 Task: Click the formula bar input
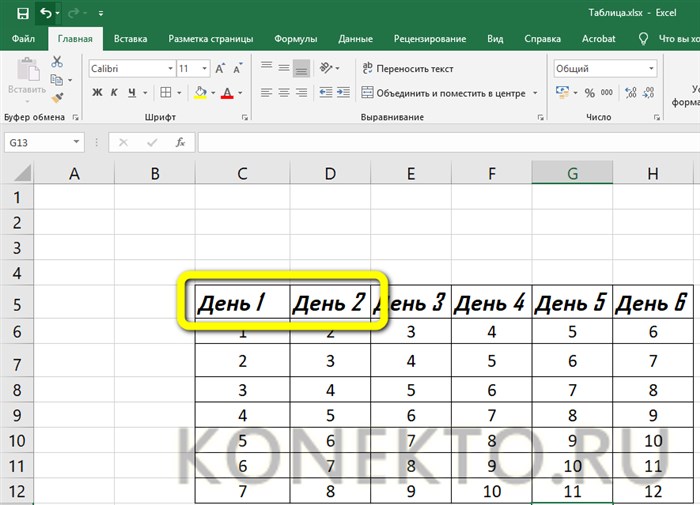(449, 142)
